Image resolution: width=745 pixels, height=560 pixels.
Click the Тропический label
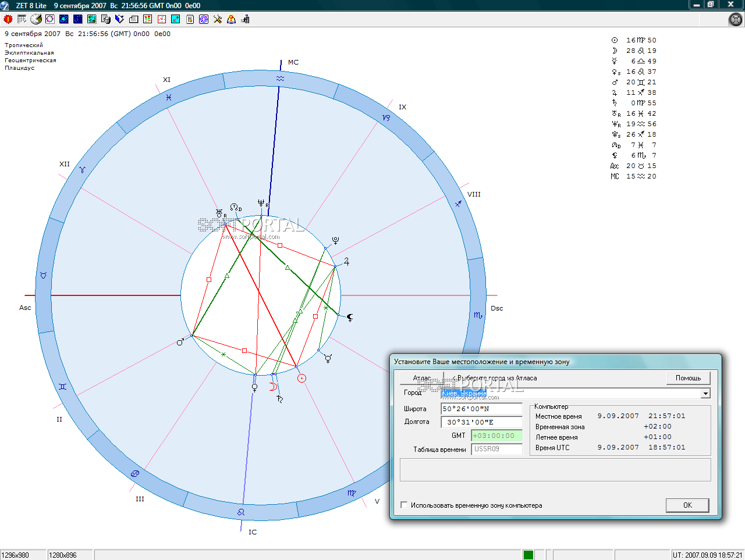coord(24,45)
